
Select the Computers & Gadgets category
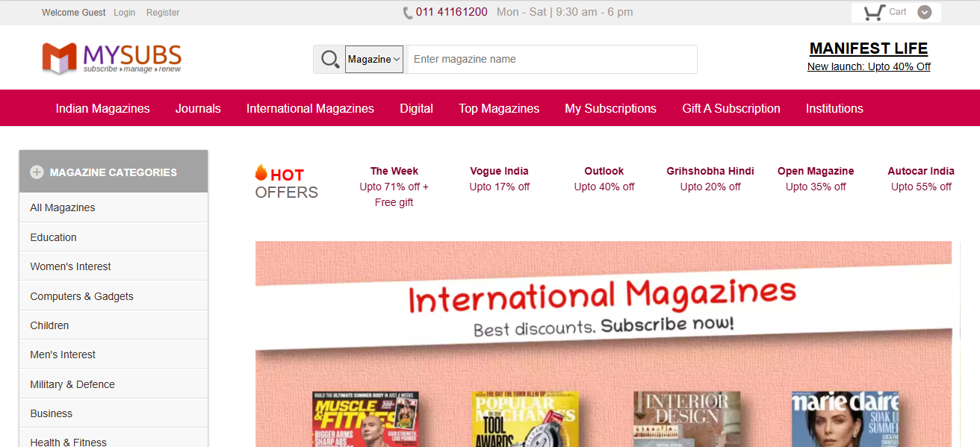point(114,296)
